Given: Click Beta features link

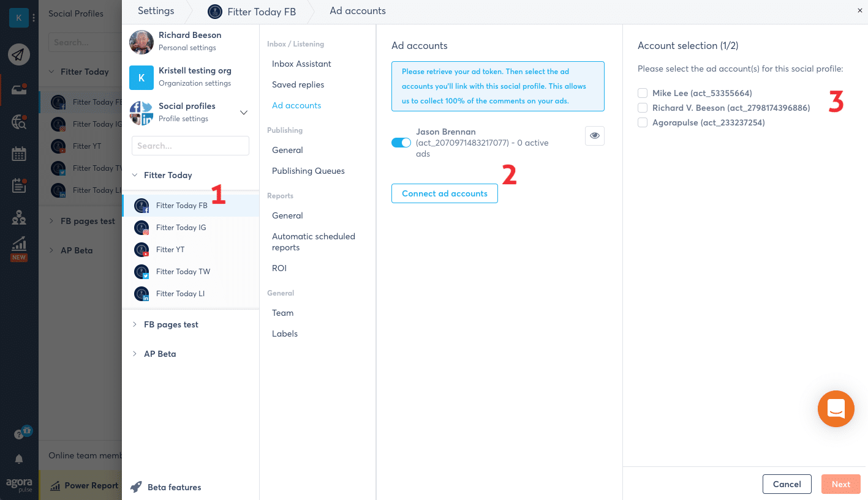Looking at the screenshot, I should [x=174, y=487].
